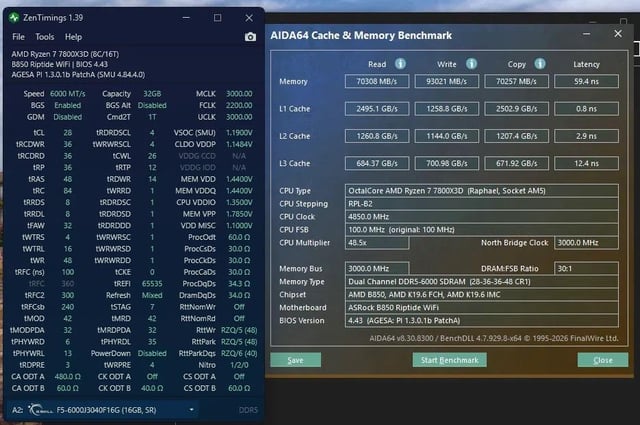The width and height of the screenshot is (640, 425).
Task: Click the tREFI value 65535
Action: tap(152, 283)
